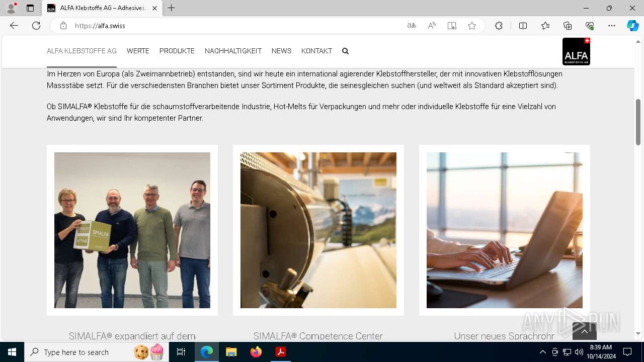
Task: Show hidden system tray icons
Action: [542, 352]
